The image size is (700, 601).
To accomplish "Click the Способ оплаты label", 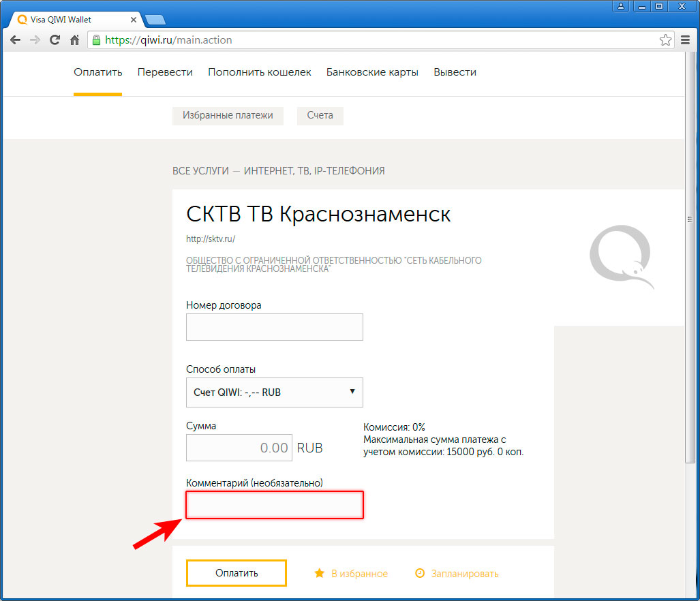I will pyautogui.click(x=221, y=369).
